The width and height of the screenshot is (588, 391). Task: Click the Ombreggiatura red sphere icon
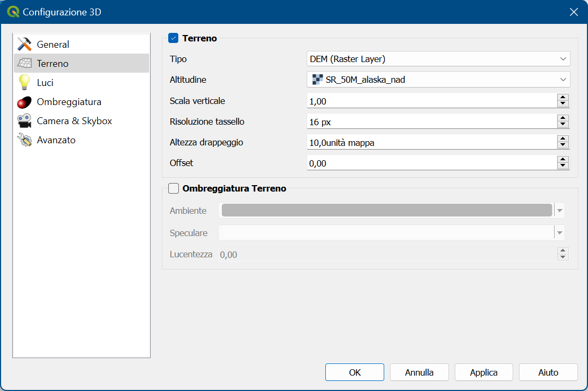point(24,102)
